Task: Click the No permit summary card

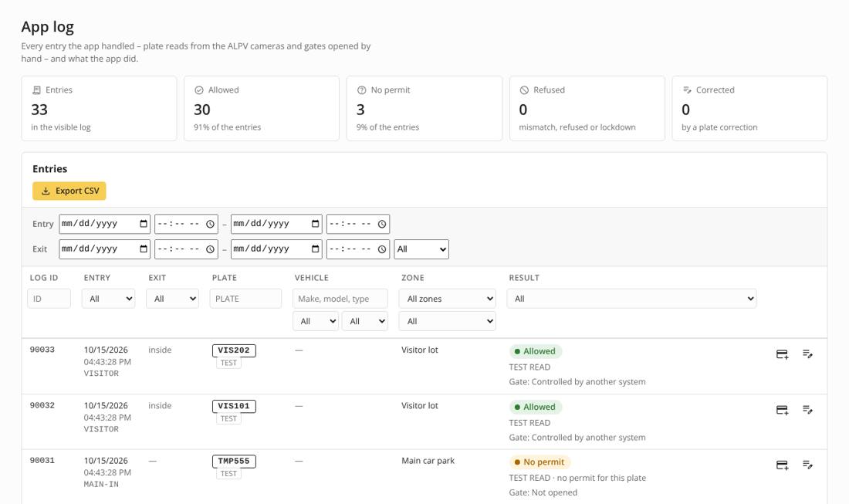Action: point(424,108)
